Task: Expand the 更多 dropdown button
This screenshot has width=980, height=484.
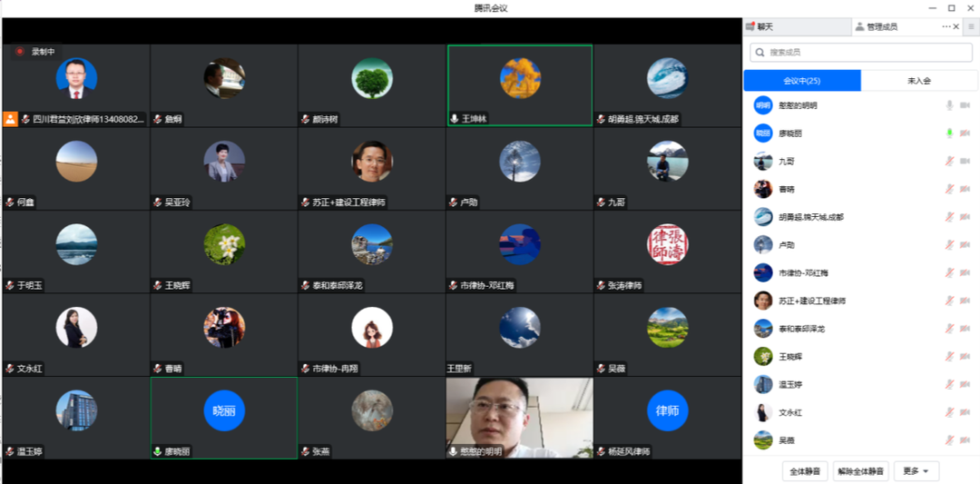Action: click(916, 471)
